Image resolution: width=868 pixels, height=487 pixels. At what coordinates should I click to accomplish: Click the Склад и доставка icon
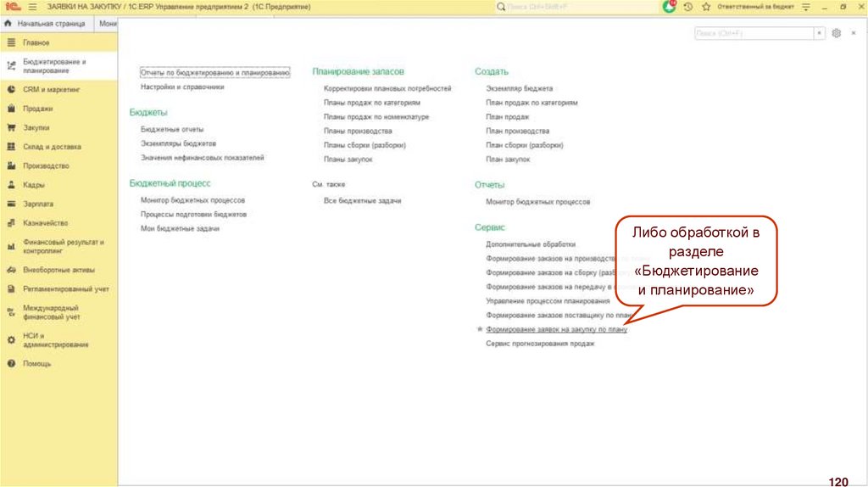pyautogui.click(x=11, y=147)
